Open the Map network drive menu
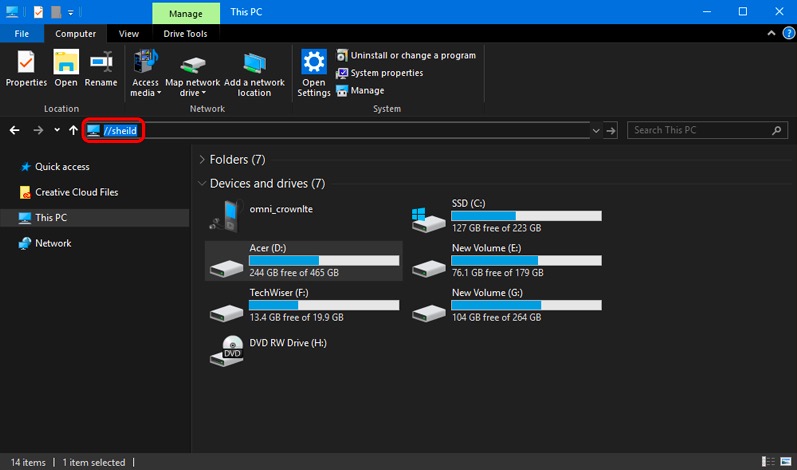The width and height of the screenshot is (797, 470). [193, 74]
